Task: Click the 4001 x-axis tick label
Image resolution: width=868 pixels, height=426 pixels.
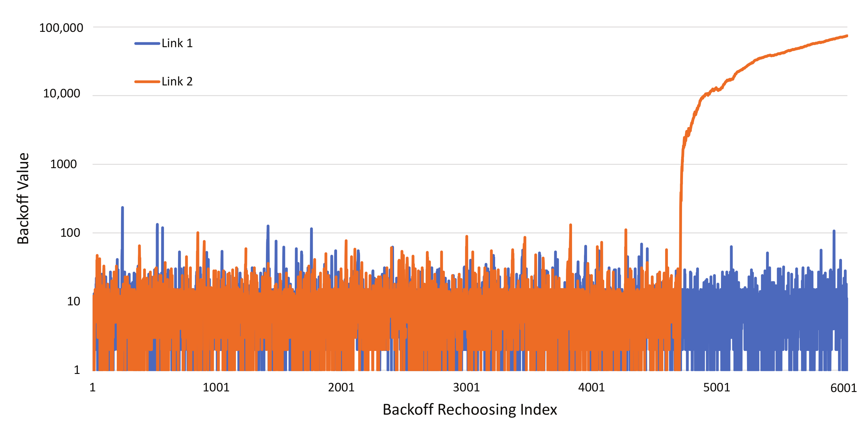Action: point(591,388)
